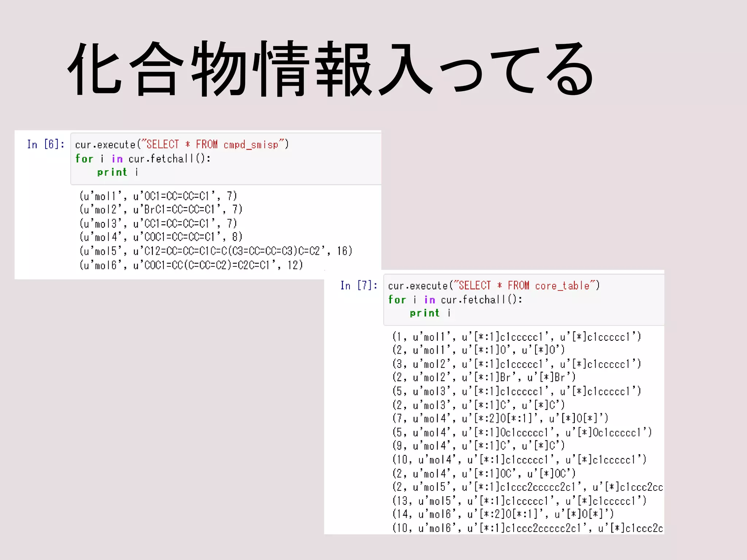Click 'for i in cur.fetchall():' in cell 7
Screen dimensions: 747x560
pos(455,300)
